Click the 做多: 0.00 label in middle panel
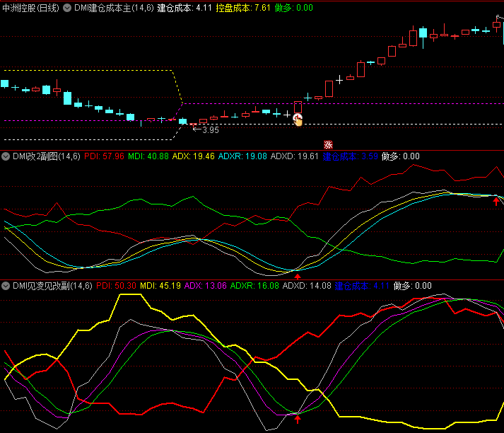504x433 pixels. pos(401,156)
